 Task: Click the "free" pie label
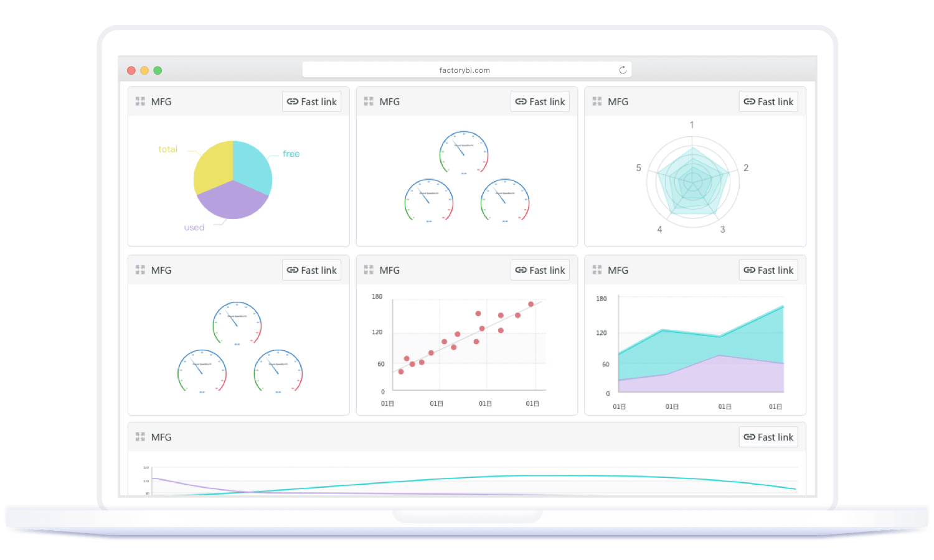[x=291, y=154]
